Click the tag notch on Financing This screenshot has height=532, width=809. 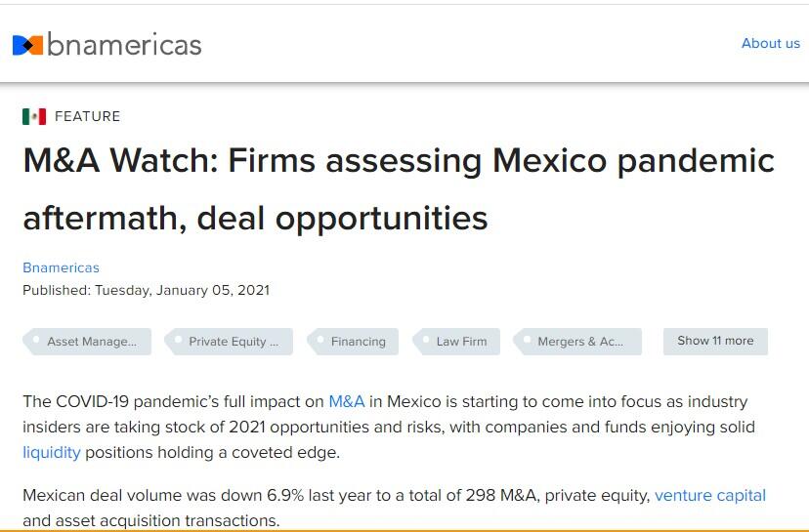point(319,342)
